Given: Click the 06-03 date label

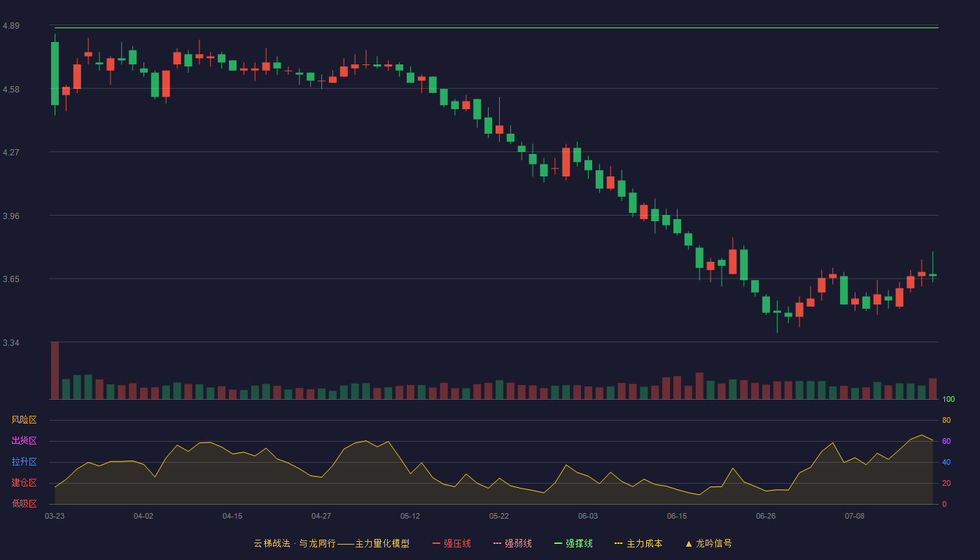Looking at the screenshot, I should 588,516.
